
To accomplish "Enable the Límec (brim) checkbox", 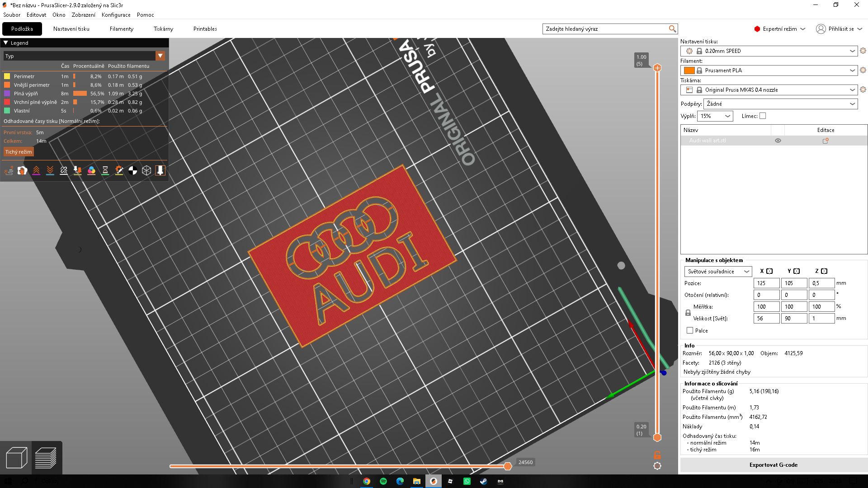I will pyautogui.click(x=763, y=116).
